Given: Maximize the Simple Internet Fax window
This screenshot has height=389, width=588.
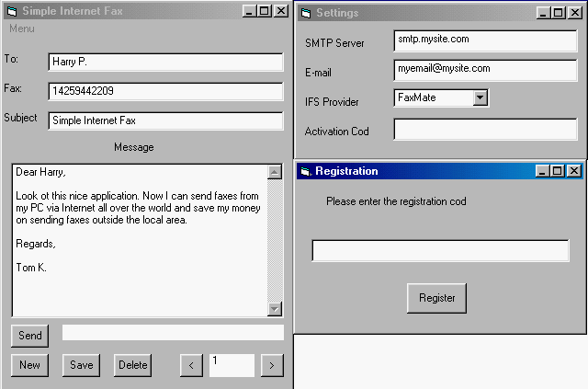Looking at the screenshot, I should [265, 11].
